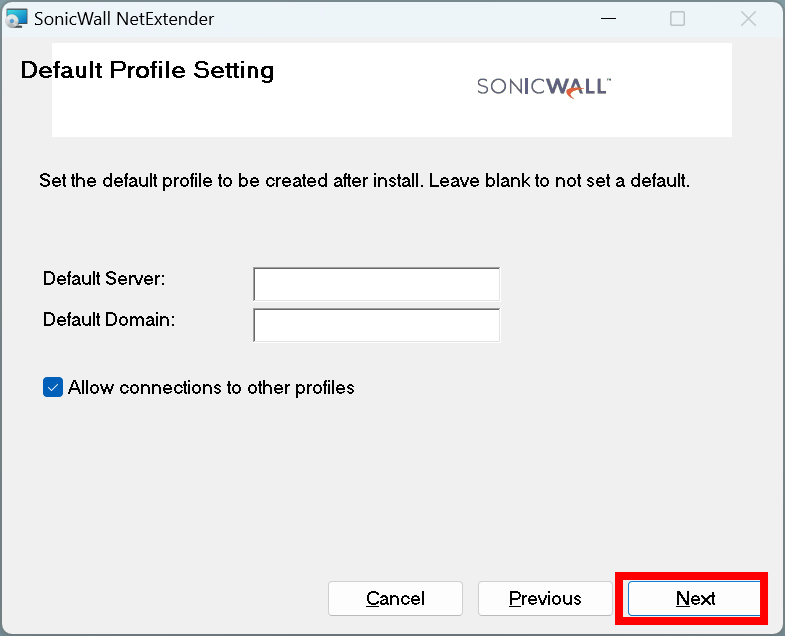Focus the Default Domain input field
This screenshot has height=636, width=785.
[x=376, y=325]
